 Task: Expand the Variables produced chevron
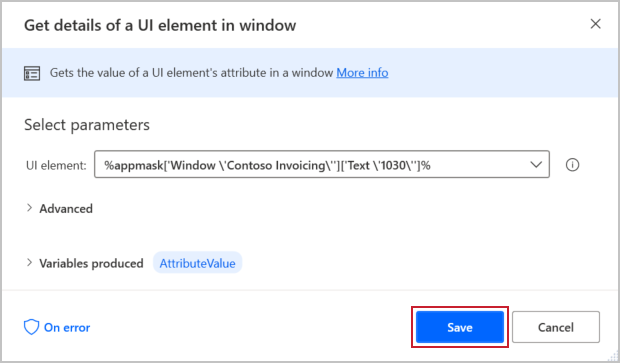pyautogui.click(x=29, y=263)
